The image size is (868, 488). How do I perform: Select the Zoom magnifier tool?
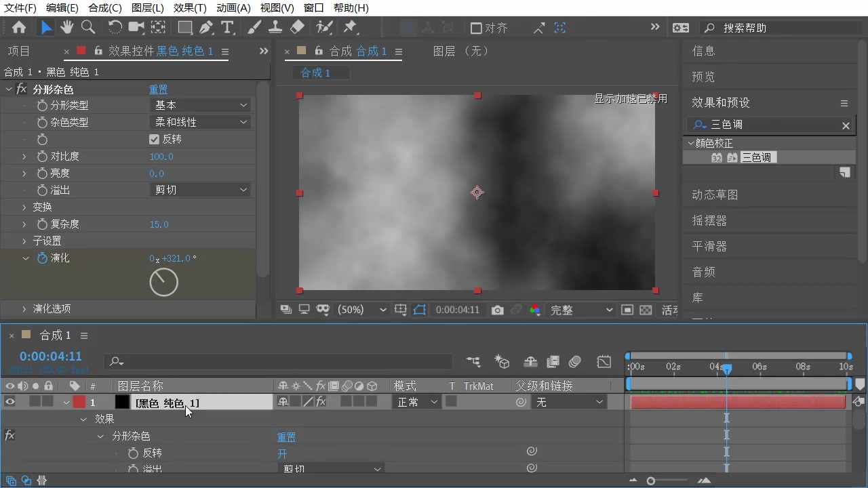coord(88,27)
